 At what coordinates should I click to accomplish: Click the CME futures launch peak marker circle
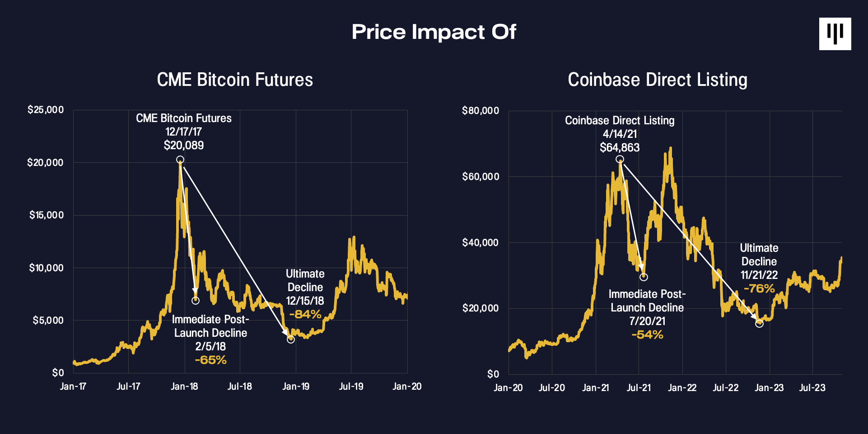click(x=180, y=160)
